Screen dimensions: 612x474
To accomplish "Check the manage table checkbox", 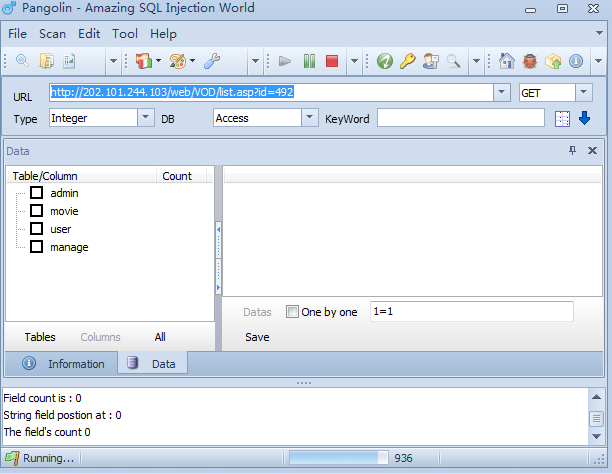I will coord(37,247).
